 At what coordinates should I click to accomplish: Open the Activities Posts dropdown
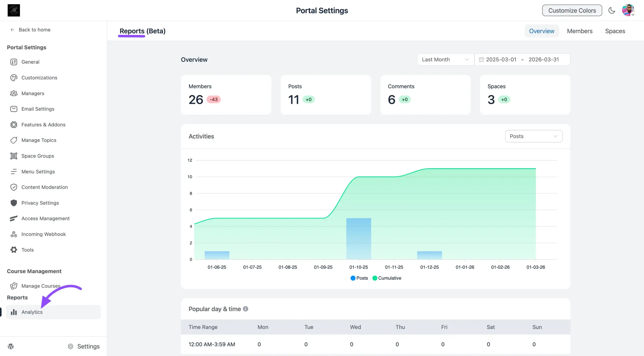(x=534, y=136)
